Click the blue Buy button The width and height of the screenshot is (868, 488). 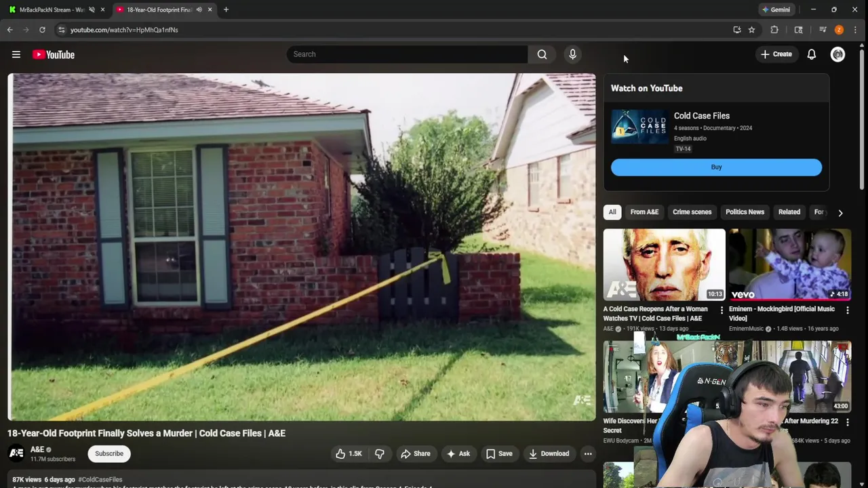point(716,167)
